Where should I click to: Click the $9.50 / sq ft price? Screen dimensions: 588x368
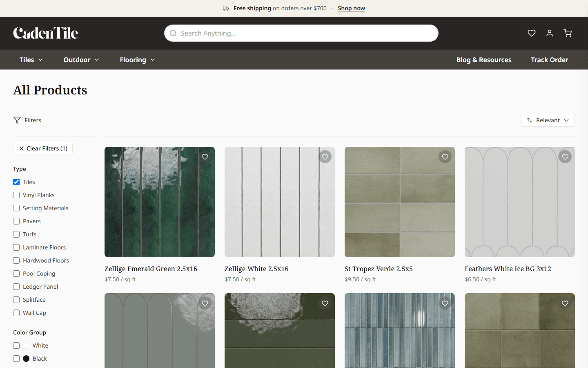[x=360, y=279]
